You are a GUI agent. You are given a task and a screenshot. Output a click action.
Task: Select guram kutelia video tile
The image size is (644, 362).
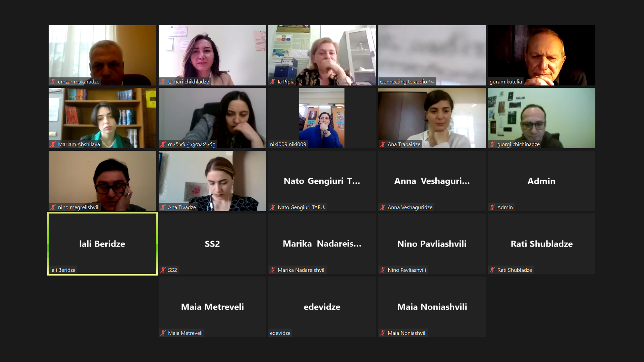click(542, 55)
